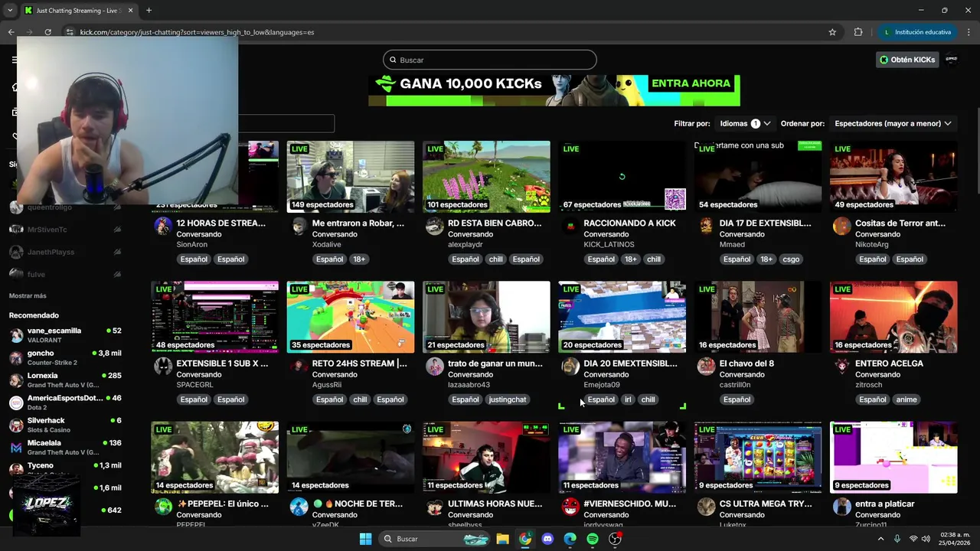
Task: Select the irl tag under Emejota09
Action: [x=628, y=399]
